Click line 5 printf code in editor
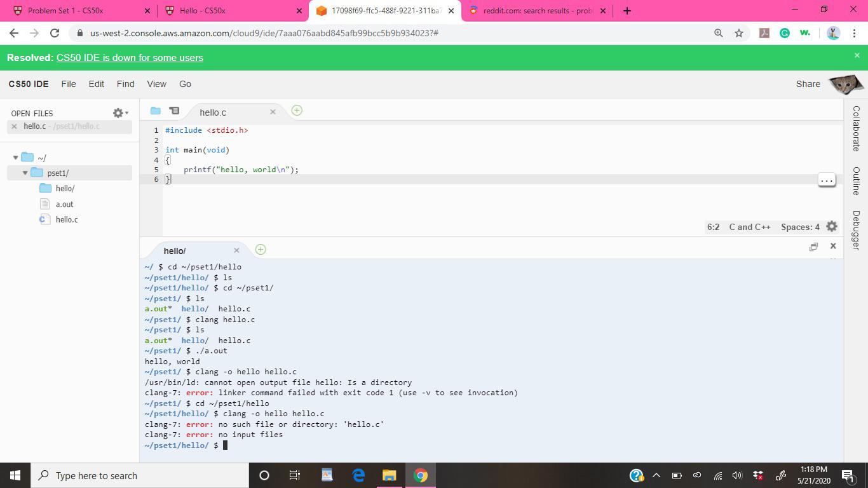This screenshot has width=868, height=488. click(241, 170)
